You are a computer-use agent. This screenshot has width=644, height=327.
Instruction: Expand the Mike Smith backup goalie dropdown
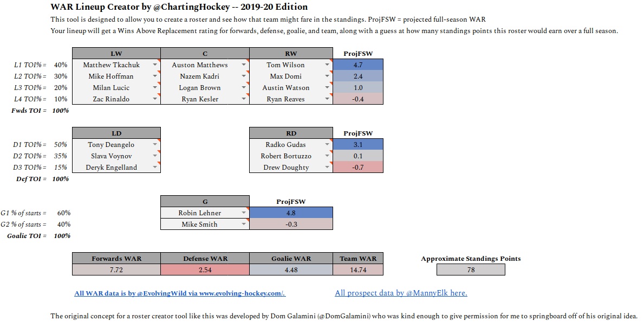click(244, 224)
